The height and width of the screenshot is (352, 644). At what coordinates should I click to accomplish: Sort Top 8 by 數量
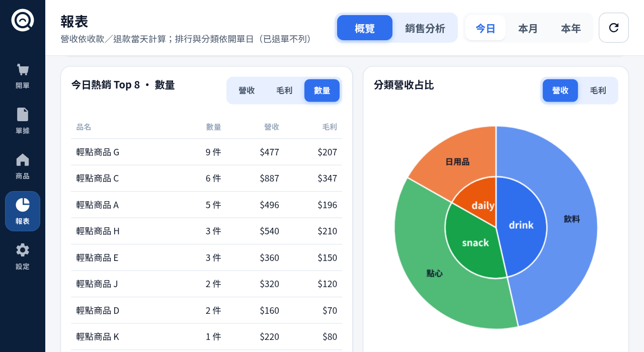pyautogui.click(x=322, y=91)
